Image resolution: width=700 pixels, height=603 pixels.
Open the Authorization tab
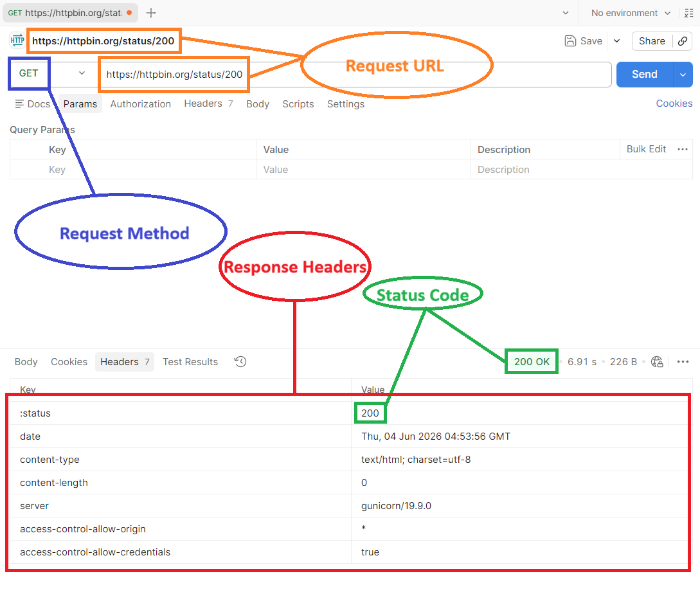pos(141,104)
